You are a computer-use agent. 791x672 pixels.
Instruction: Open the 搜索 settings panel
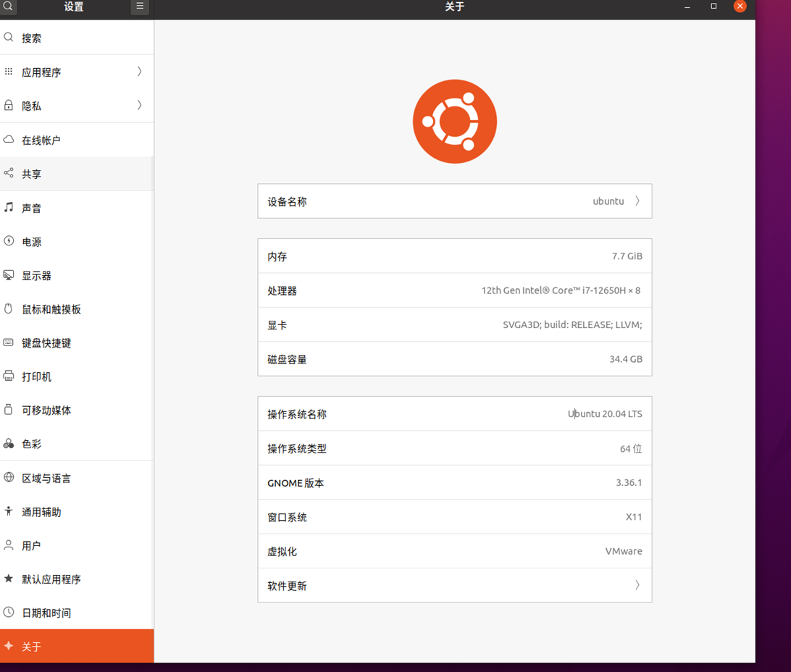point(77,38)
